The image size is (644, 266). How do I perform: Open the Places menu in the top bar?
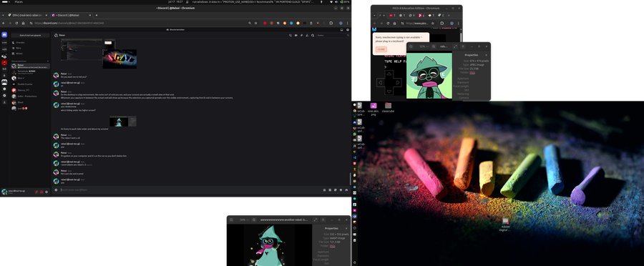19,2
